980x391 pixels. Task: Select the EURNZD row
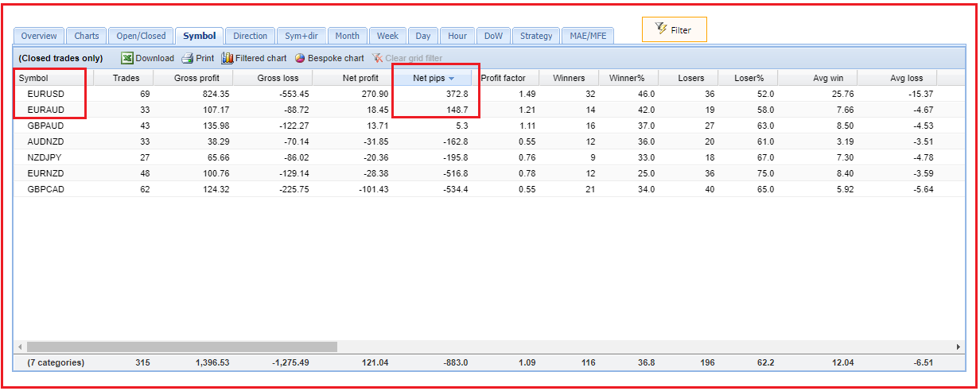point(489,173)
